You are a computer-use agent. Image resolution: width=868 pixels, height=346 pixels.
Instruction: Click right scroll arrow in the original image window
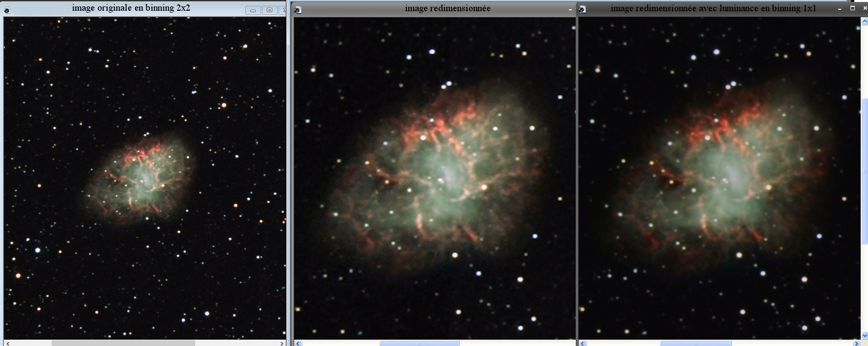[282, 343]
